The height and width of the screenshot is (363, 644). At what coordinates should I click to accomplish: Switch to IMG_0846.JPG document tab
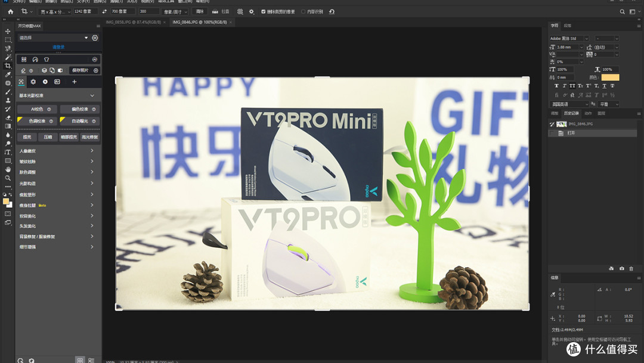coord(200,22)
